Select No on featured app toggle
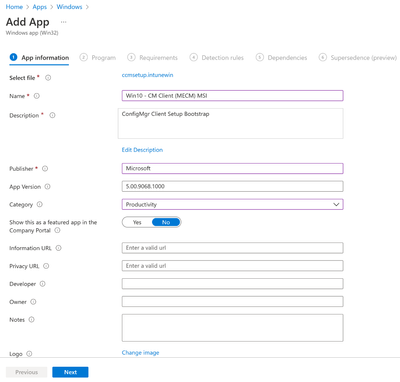400x382 pixels. [166, 222]
